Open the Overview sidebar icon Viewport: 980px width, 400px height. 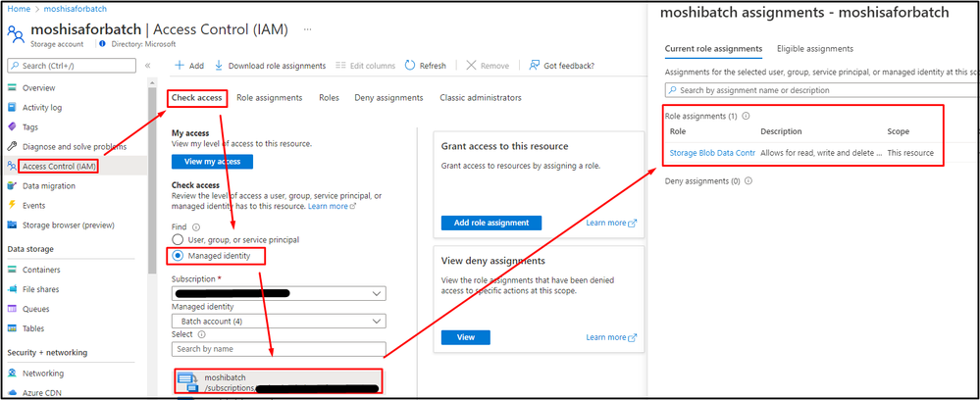[x=12, y=88]
